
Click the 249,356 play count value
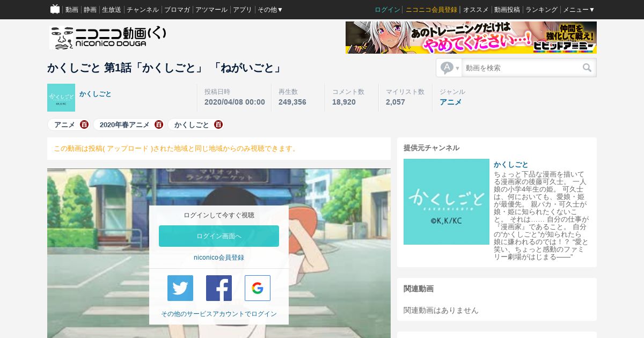point(292,102)
